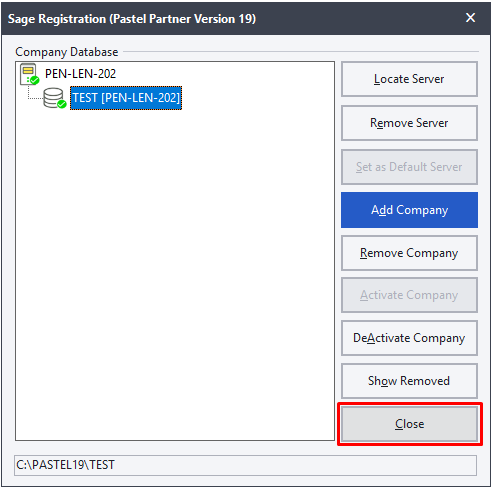The image size is (493, 487).
Task: Click the green status badge on server icon
Action: (35, 80)
